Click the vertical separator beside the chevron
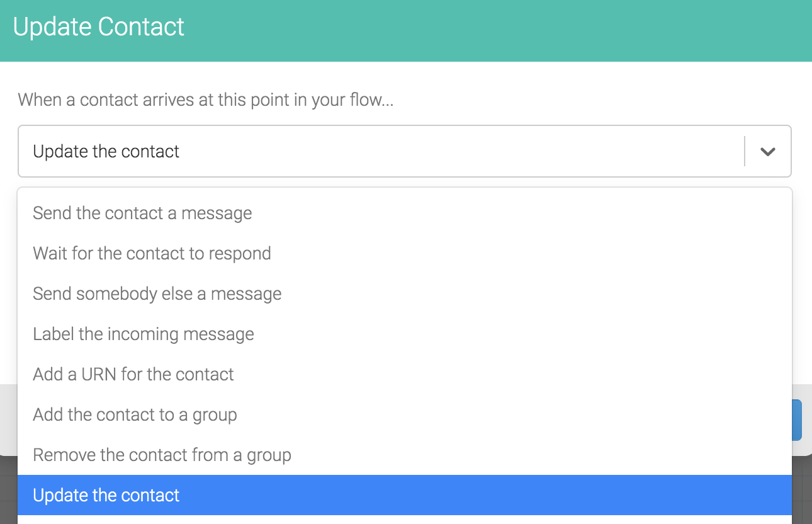Viewport: 812px width, 524px height. click(745, 151)
